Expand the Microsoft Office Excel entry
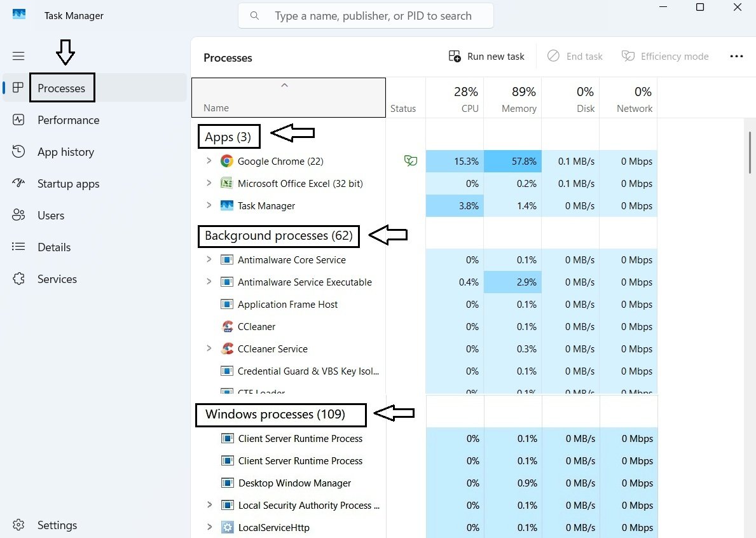Screen dimensions: 756x538 [209, 183]
